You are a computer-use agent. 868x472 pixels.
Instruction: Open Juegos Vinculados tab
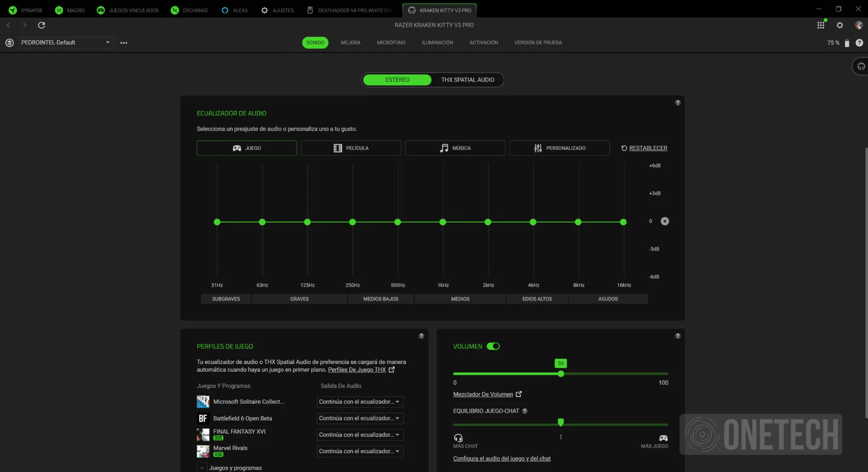coord(128,10)
